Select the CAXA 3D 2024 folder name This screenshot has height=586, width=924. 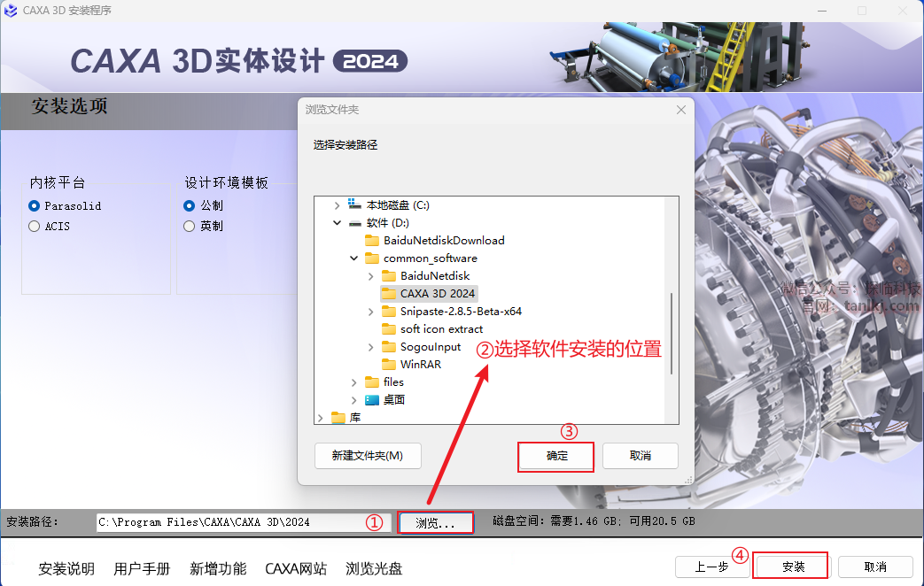click(438, 293)
